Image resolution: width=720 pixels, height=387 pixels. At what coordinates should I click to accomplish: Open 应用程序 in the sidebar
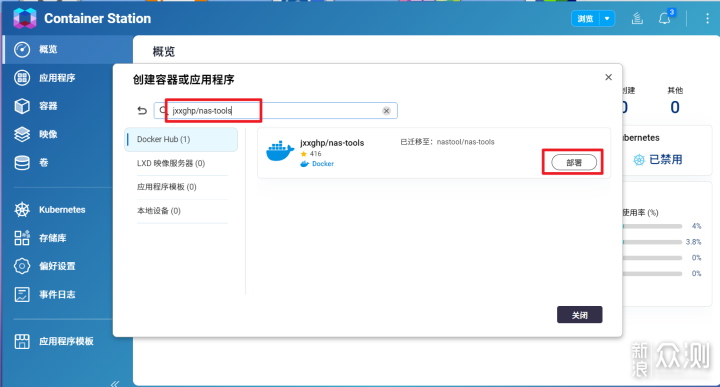[57, 78]
